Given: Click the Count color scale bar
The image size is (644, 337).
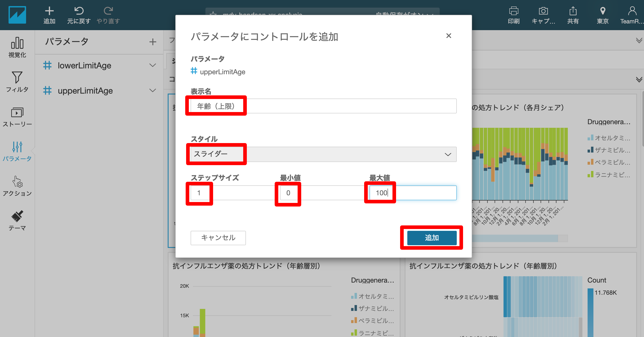Looking at the screenshot, I should point(590,313).
